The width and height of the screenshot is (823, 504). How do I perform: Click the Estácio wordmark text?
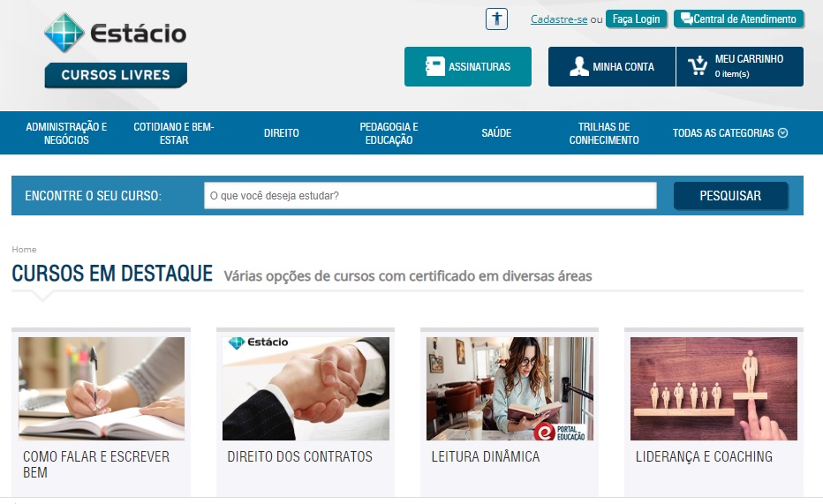tap(139, 33)
